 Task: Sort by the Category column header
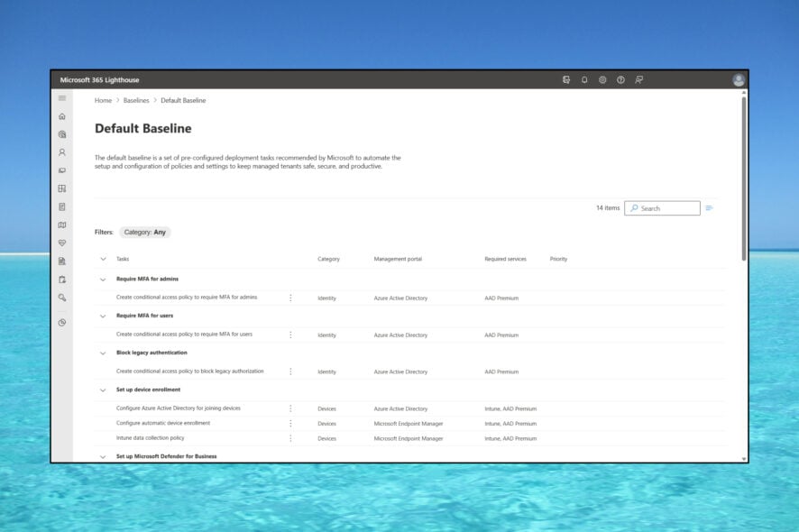pos(328,259)
